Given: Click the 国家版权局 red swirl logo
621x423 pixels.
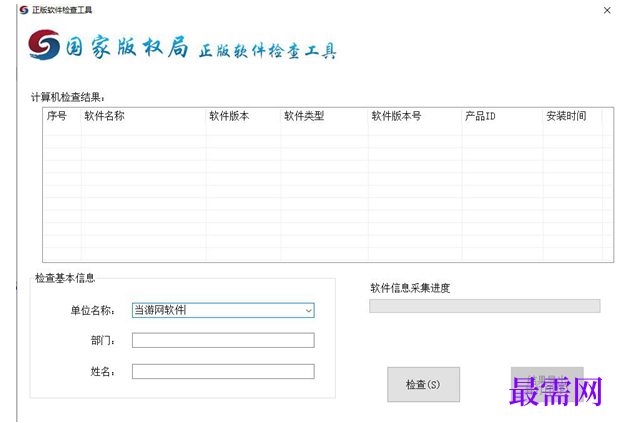Looking at the screenshot, I should point(44,45).
